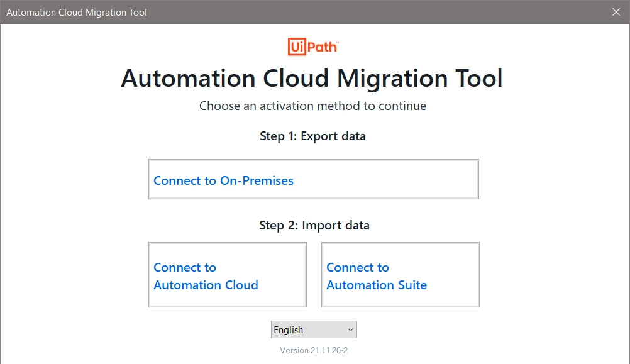This screenshot has height=364, width=630.
Task: Close the Automation Cloud Migration Tool window
Action: coord(616,12)
